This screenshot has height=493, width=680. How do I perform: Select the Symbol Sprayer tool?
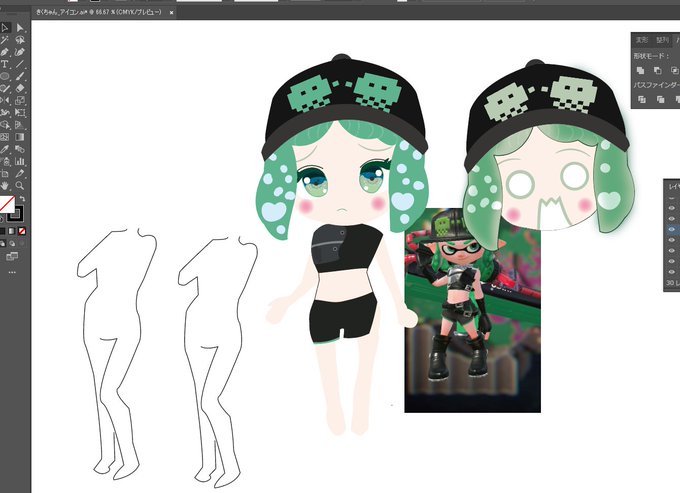(5, 161)
